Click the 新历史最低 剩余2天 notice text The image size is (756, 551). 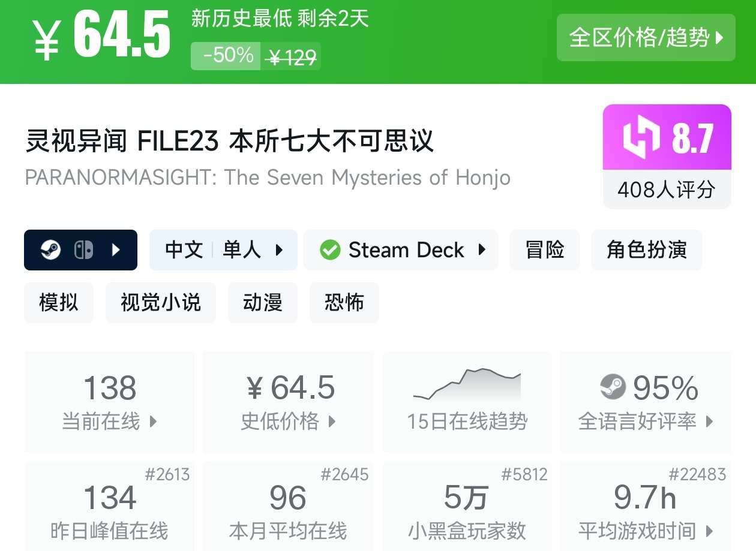pyautogui.click(x=280, y=19)
